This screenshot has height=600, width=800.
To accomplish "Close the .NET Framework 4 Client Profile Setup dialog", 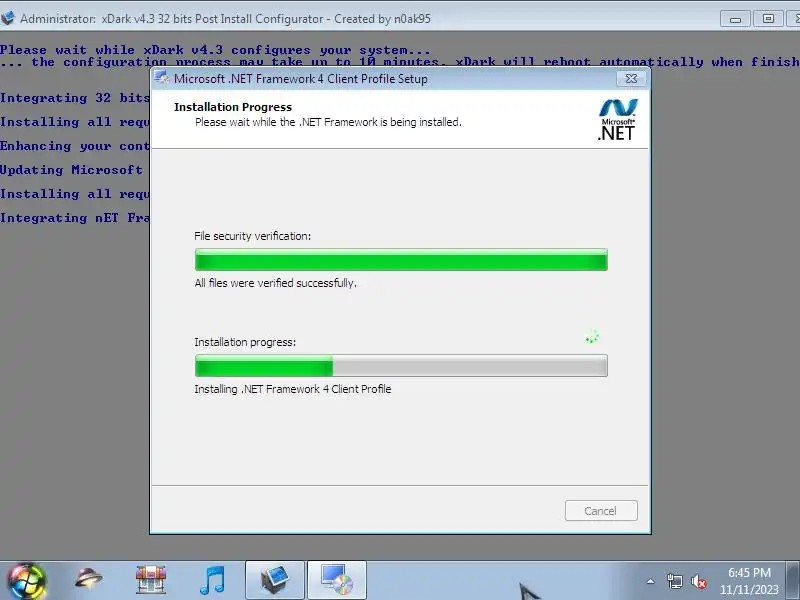I will [x=631, y=79].
